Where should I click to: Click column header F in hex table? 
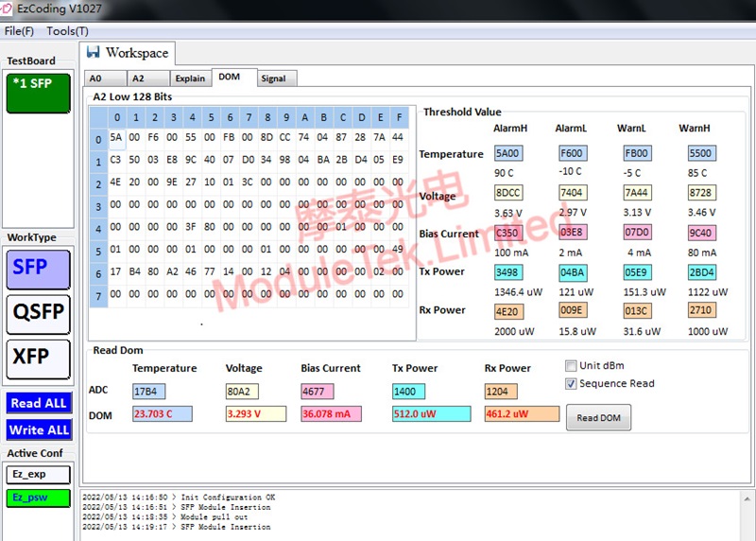click(x=399, y=117)
